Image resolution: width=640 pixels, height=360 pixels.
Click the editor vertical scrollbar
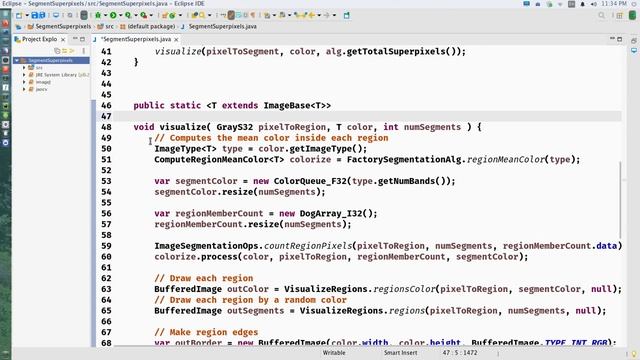coord(620,200)
